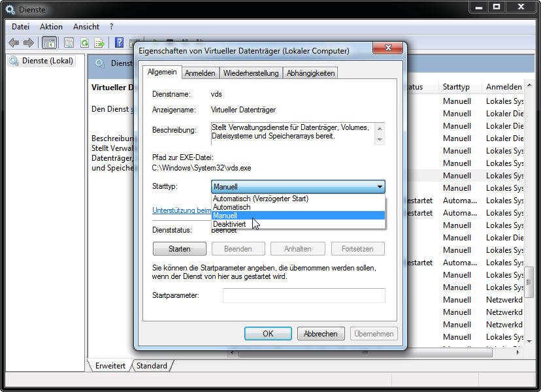
Task: Click the horizontal scrollbar left arrow
Action: pyautogui.click(x=232, y=352)
